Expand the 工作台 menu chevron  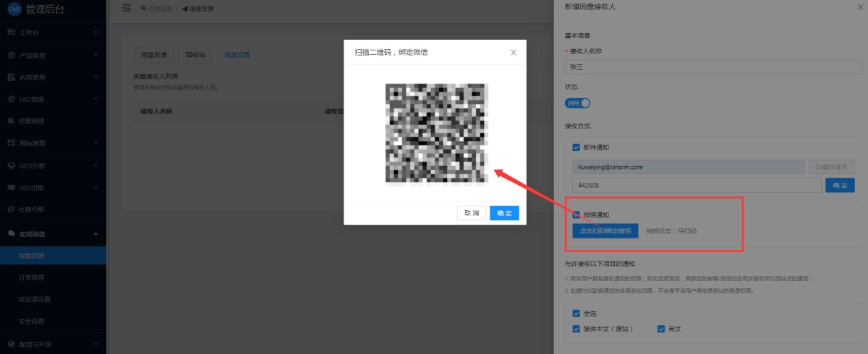tap(96, 33)
